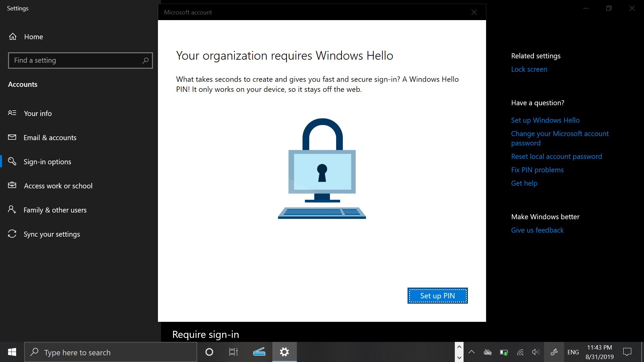The width and height of the screenshot is (644, 362).
Task: Click the Settings gear on the taskbar
Action: pos(284,352)
